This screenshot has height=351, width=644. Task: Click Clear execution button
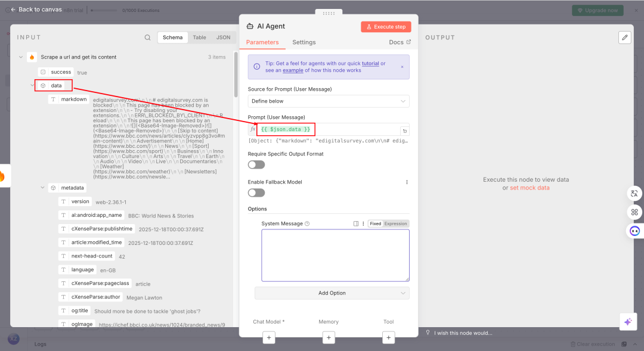[x=593, y=344]
